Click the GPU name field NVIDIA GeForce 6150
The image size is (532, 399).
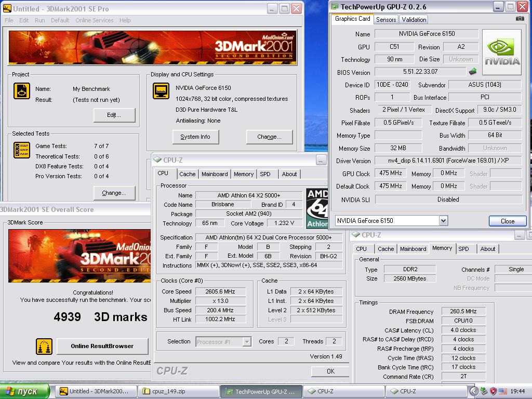[x=427, y=34]
